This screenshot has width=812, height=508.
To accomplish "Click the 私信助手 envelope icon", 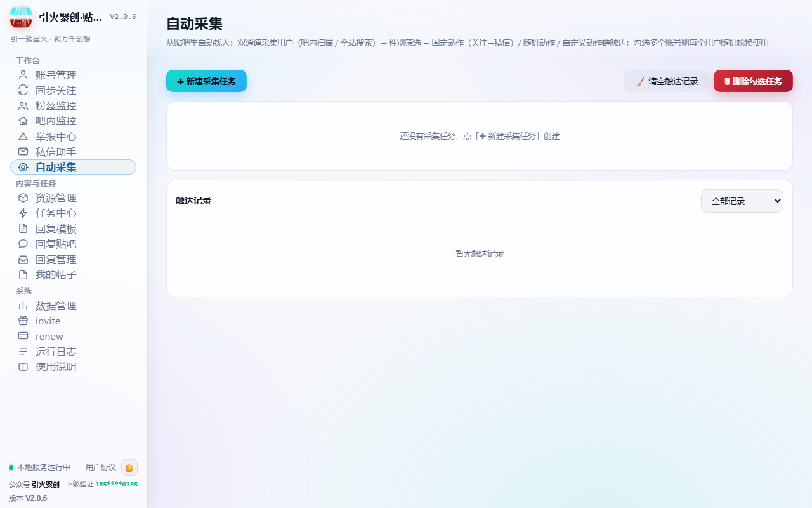I will click(23, 152).
